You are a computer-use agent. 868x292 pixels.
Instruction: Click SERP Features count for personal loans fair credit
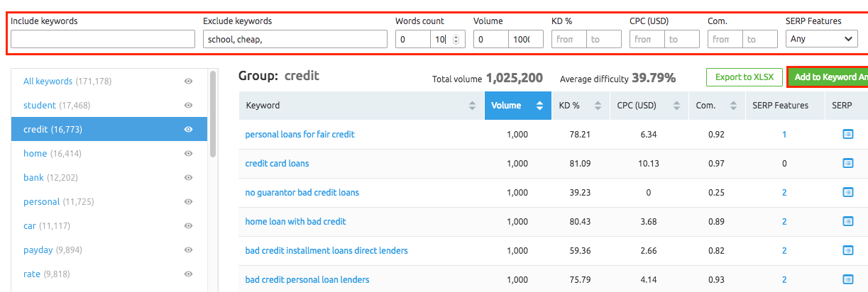point(784,134)
